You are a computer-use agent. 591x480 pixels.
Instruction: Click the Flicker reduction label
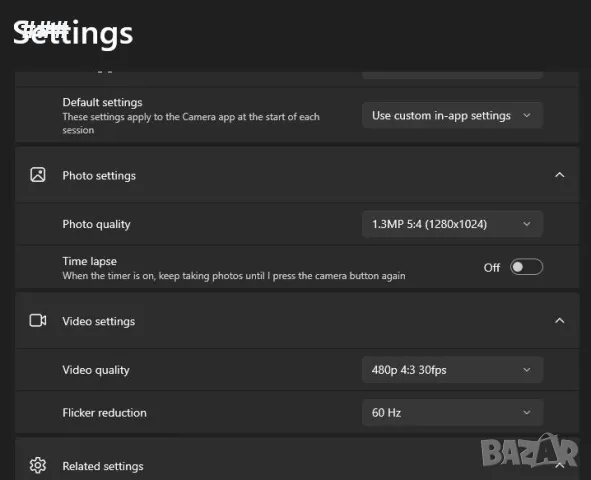(104, 413)
